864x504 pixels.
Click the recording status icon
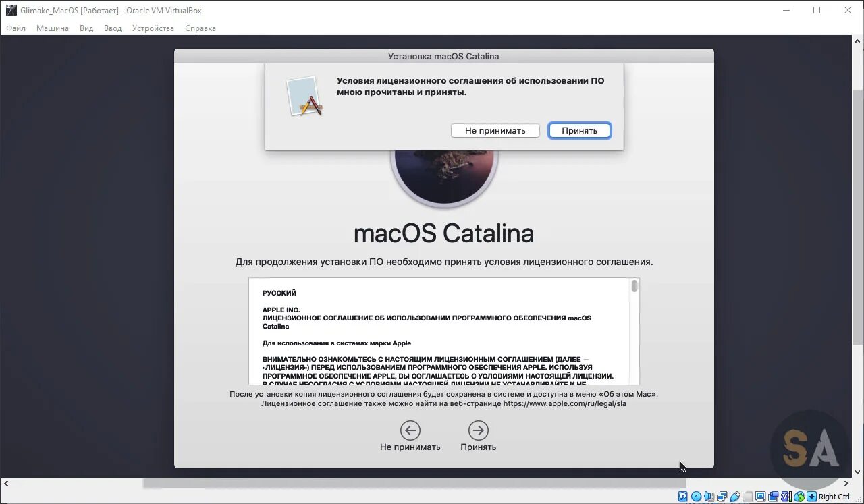(x=774, y=497)
